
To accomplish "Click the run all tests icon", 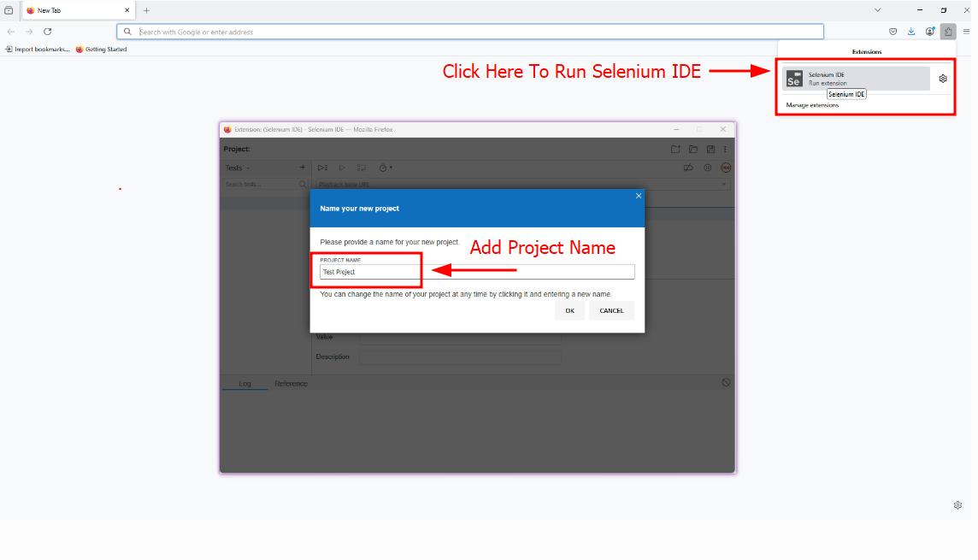I will point(322,168).
